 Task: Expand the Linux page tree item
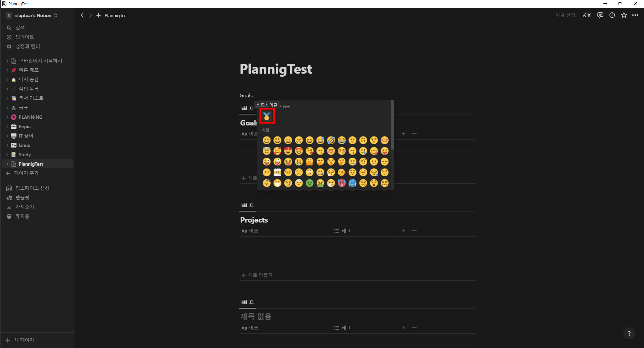(7, 145)
